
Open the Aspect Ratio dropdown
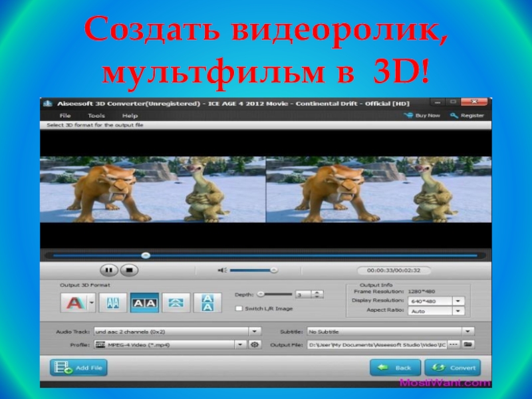[458, 311]
